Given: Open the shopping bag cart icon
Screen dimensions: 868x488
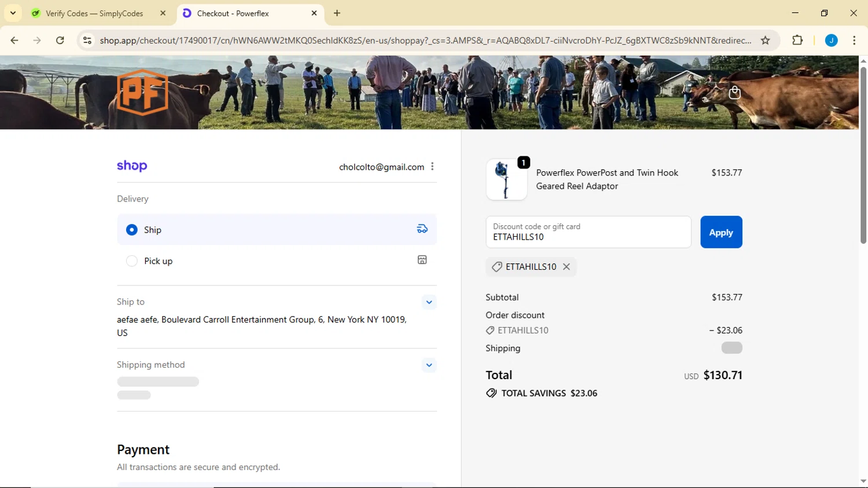Looking at the screenshot, I should click(734, 93).
